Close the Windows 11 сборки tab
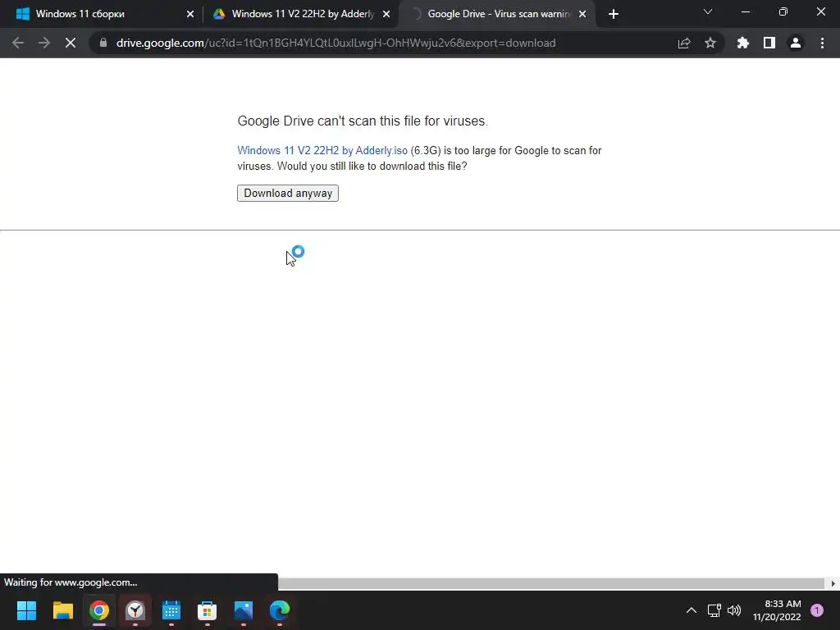 pos(190,14)
